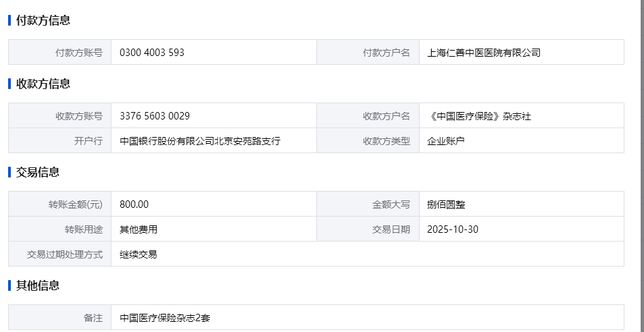This screenshot has width=644, height=332.
Task: Click the 企业账户 payee type value
Action: coord(446,141)
